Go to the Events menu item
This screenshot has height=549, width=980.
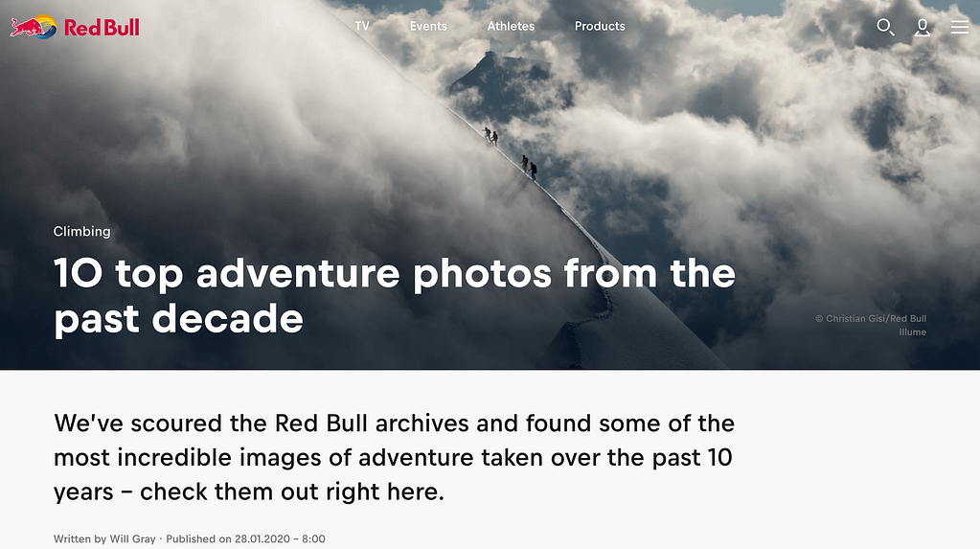(428, 26)
